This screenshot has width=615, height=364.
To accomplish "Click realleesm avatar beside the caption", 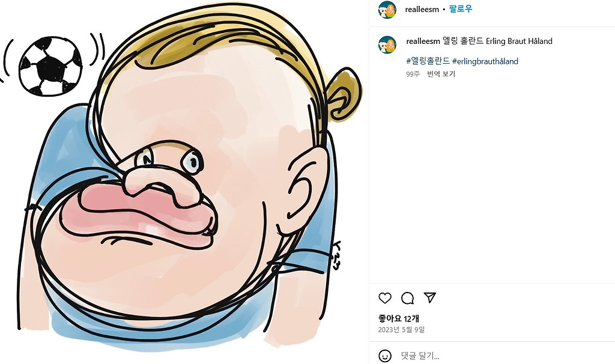I will [387, 44].
